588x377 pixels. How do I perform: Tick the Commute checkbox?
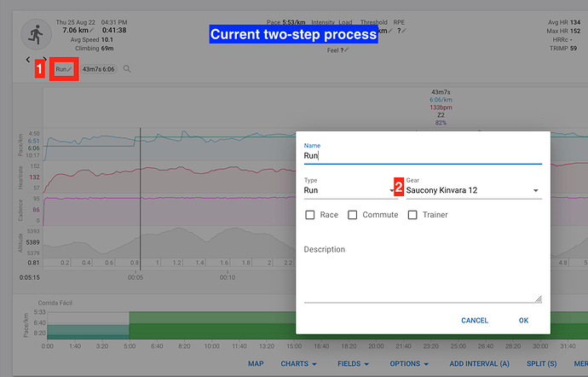(353, 215)
